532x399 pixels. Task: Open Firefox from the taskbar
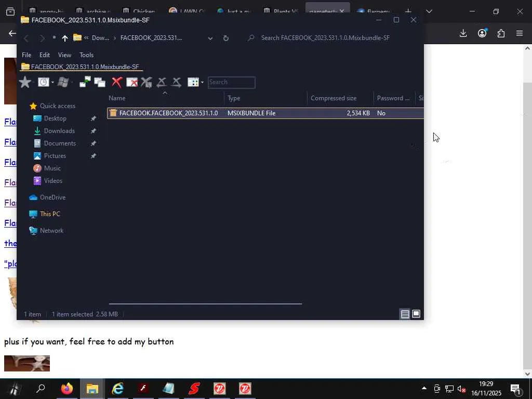67,389
